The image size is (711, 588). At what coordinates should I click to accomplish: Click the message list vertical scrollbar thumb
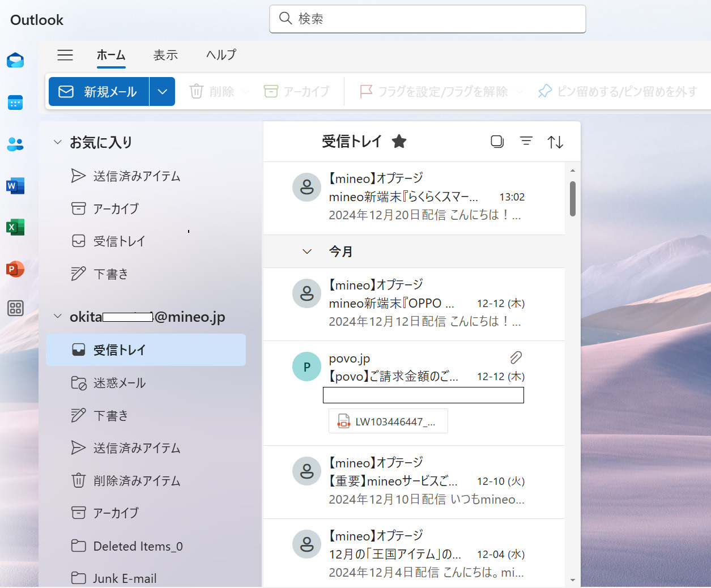coord(573,198)
